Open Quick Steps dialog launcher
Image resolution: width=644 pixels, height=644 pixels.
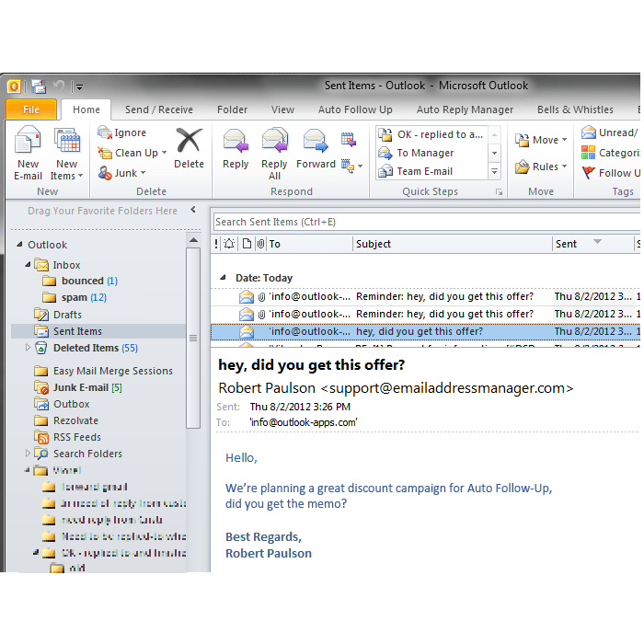pyautogui.click(x=499, y=191)
